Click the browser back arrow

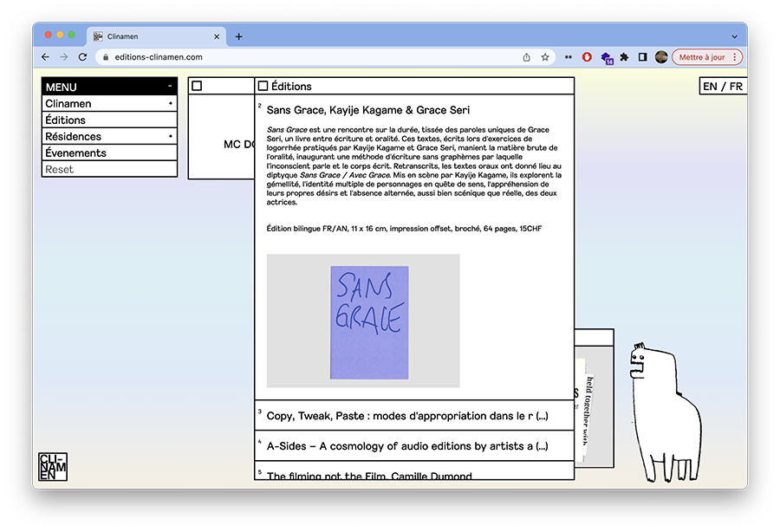coord(45,57)
